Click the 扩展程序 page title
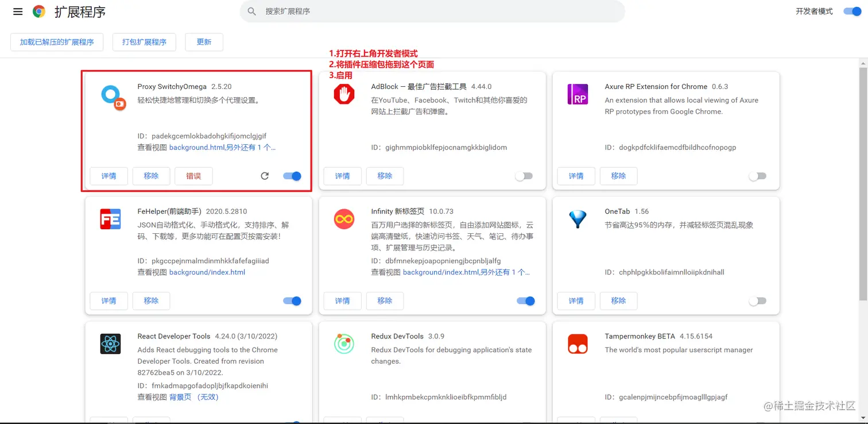 (x=80, y=12)
